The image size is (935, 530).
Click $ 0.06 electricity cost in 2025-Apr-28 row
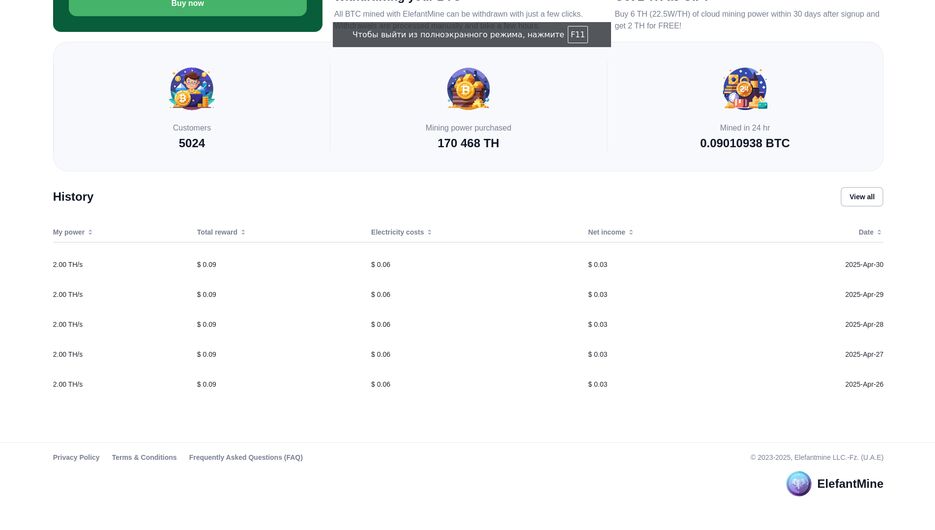coord(380,324)
